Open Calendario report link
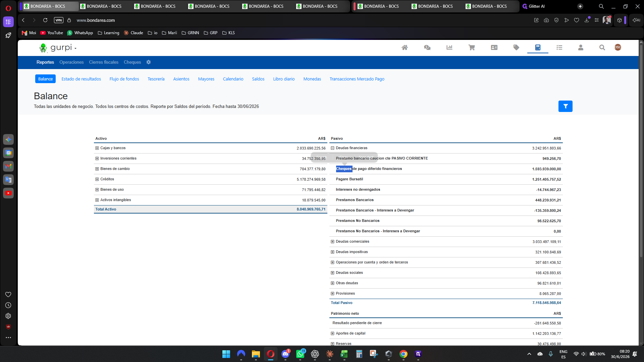This screenshot has height=362, width=644. tap(233, 79)
